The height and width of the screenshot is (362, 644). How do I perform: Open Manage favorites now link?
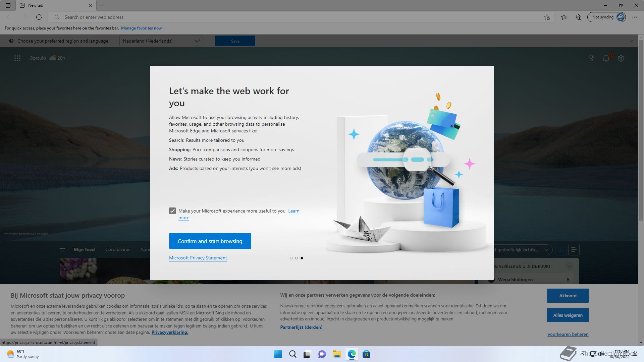click(141, 28)
